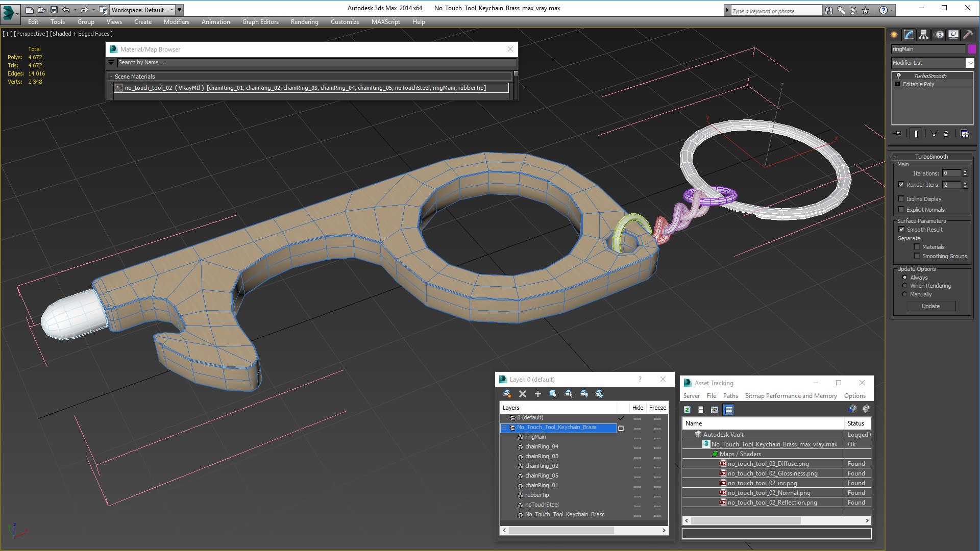This screenshot has width=980, height=551.
Task: Click the magenta object color swatch
Action: pos(972,49)
